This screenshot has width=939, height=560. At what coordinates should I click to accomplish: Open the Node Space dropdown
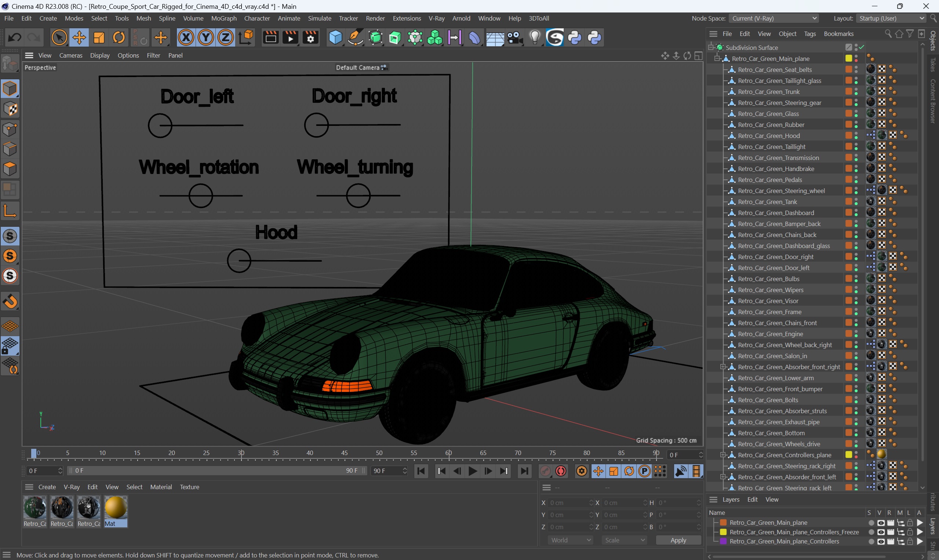point(774,18)
